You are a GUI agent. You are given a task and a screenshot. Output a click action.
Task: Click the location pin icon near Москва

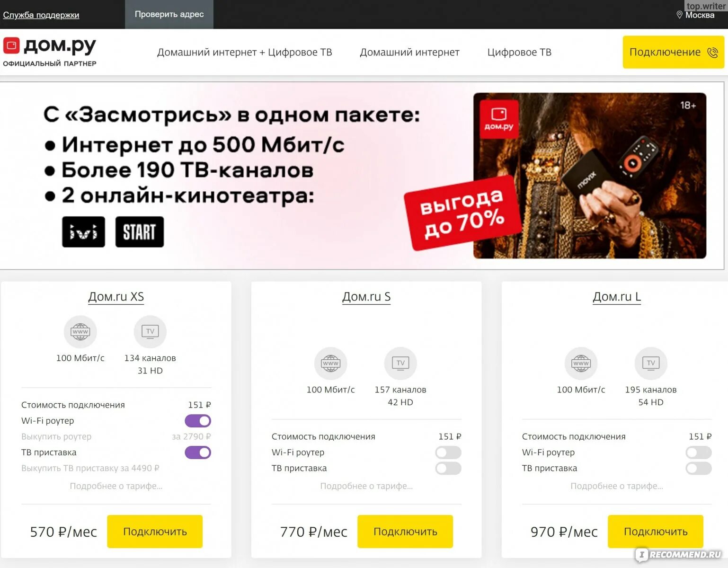coord(679,15)
